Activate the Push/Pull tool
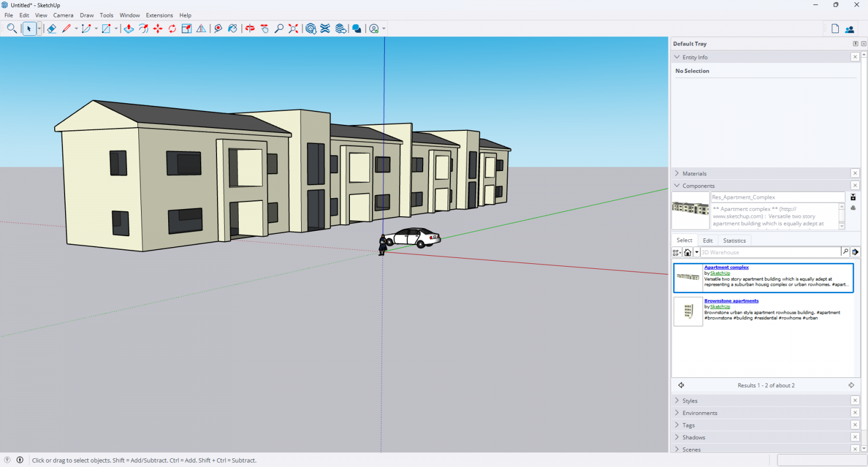The image size is (868, 467). coord(129,29)
